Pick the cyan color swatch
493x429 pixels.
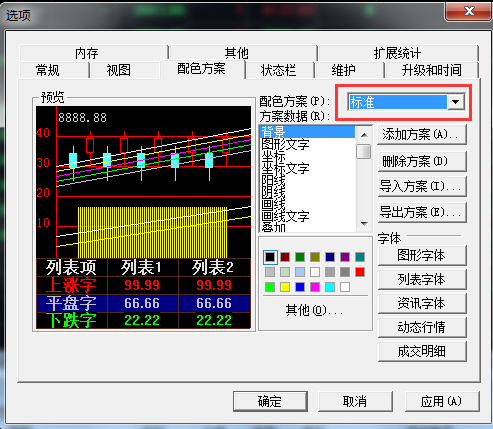tap(330, 287)
